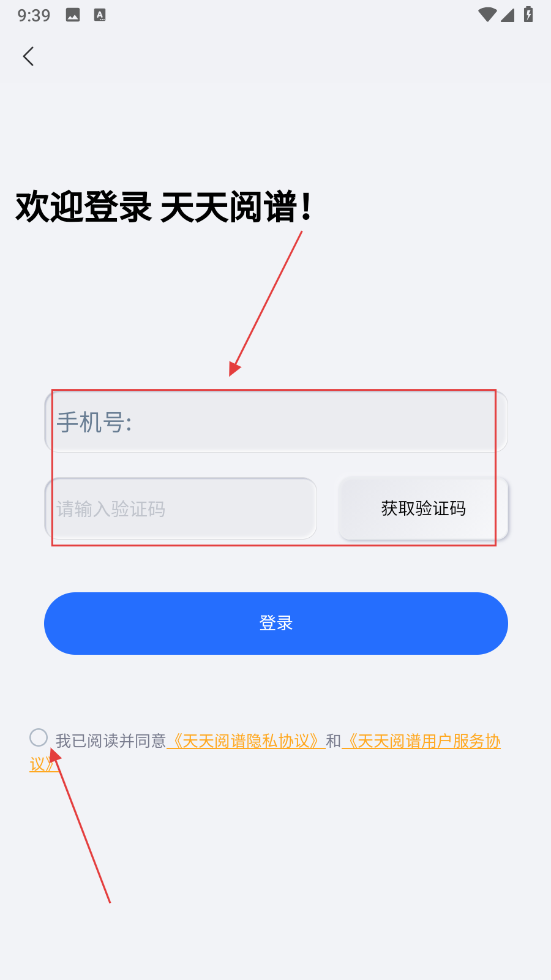Tap the blue 登录 button
This screenshot has width=551, height=980.
click(276, 624)
